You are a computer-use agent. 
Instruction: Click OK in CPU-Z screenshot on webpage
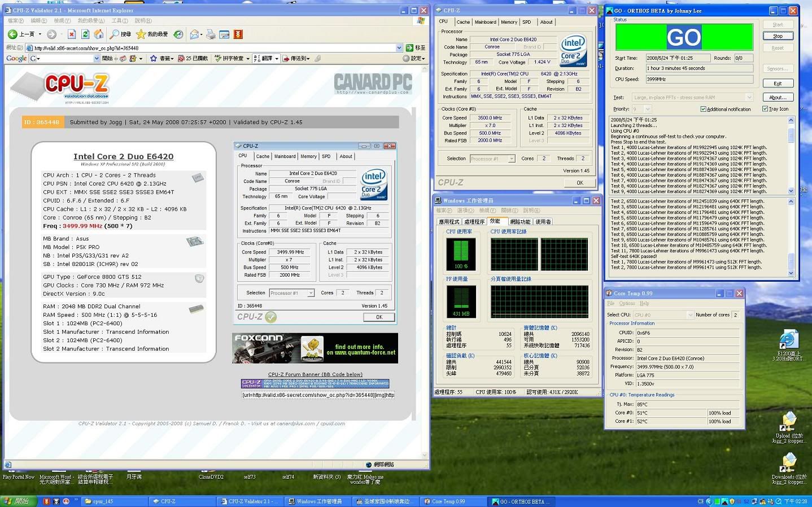tap(379, 317)
